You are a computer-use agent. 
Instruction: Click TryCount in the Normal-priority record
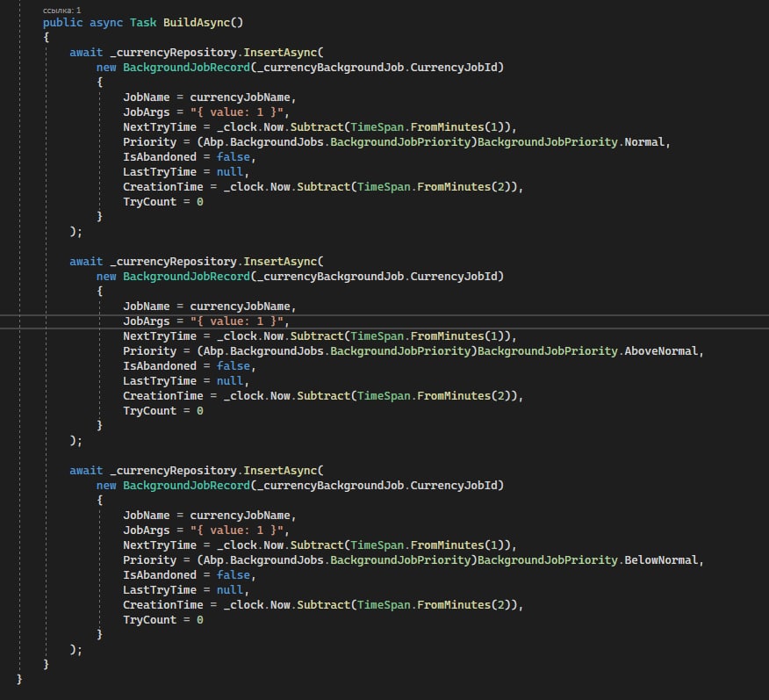click(149, 202)
